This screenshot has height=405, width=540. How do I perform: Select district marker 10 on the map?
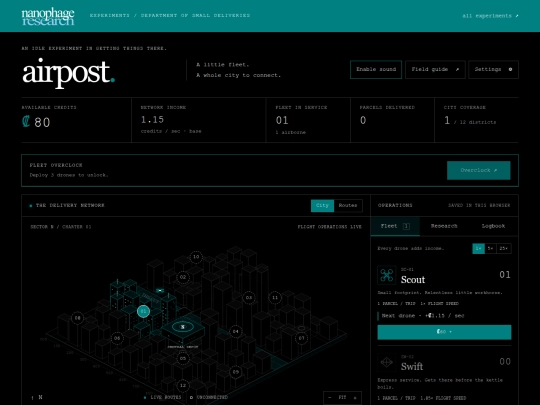196,257
